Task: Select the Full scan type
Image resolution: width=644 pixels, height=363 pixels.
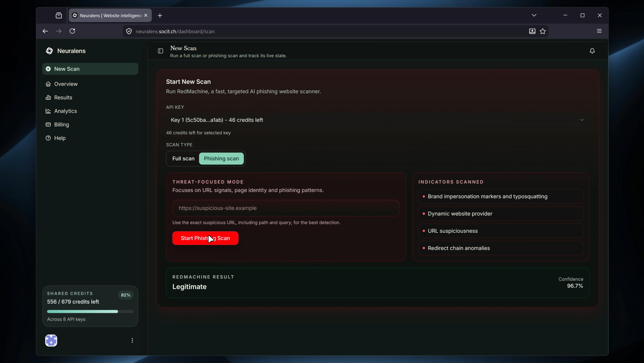Action: 183,159
